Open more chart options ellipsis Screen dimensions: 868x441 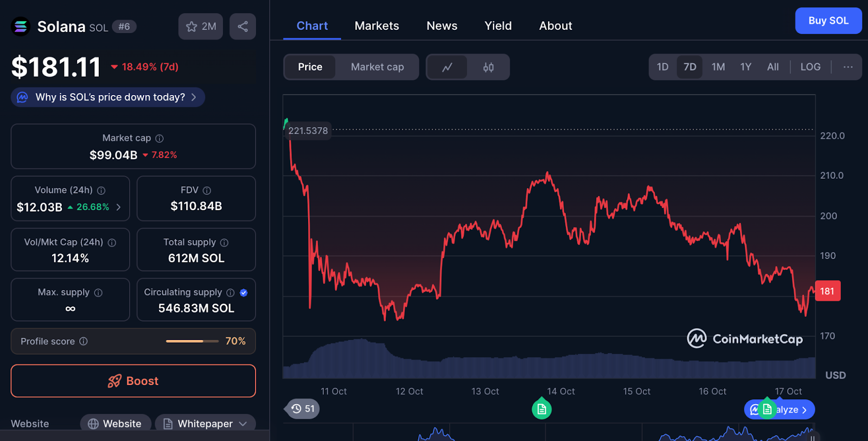(x=847, y=67)
